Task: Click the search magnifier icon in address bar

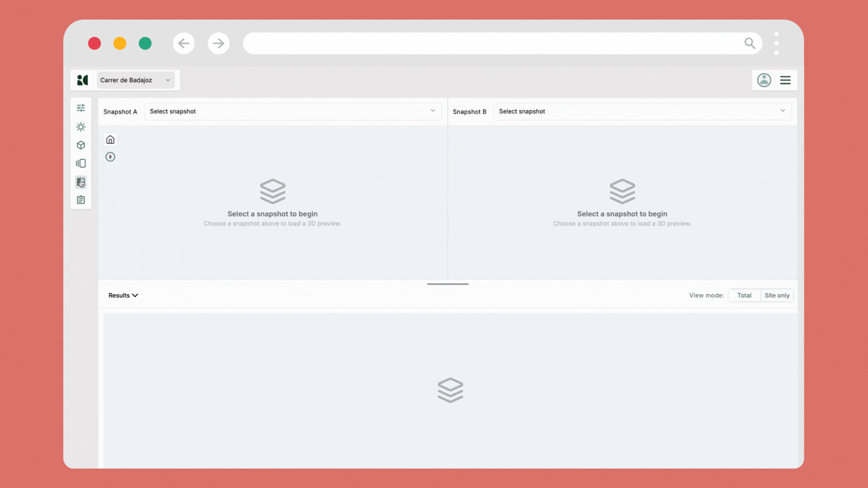Action: pyautogui.click(x=750, y=43)
